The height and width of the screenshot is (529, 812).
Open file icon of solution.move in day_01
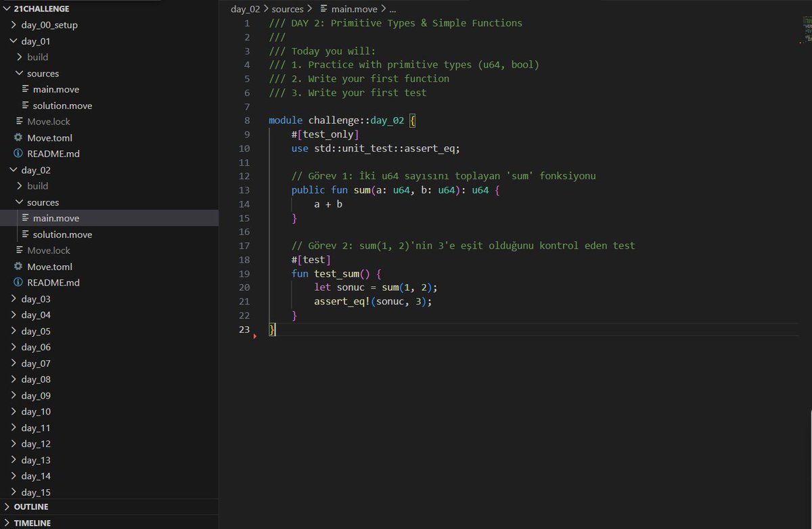tap(26, 106)
